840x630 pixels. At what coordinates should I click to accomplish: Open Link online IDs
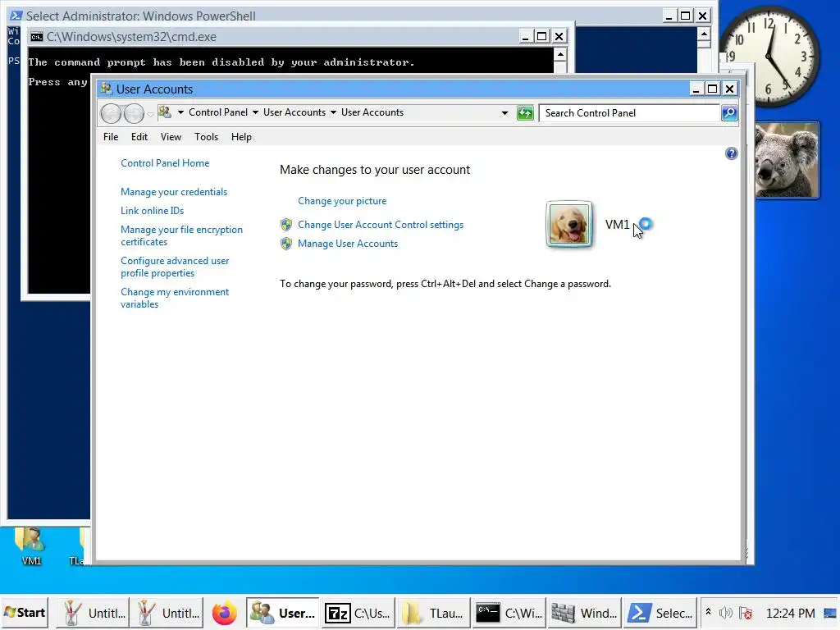pos(152,211)
